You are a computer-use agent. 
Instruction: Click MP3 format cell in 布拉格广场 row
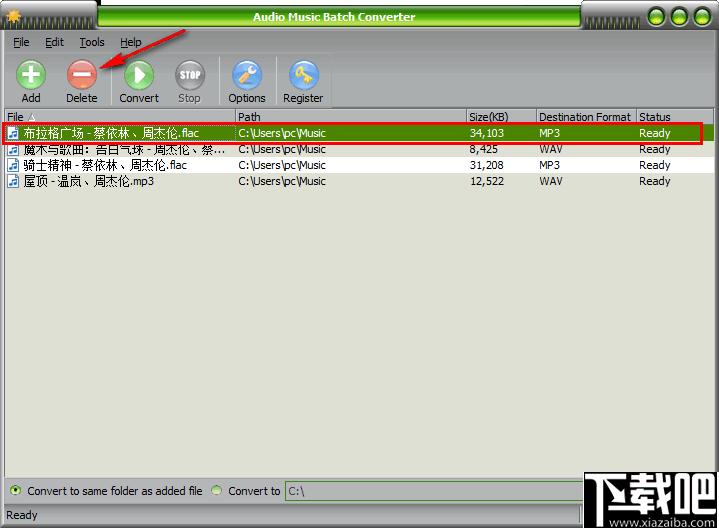pos(549,133)
